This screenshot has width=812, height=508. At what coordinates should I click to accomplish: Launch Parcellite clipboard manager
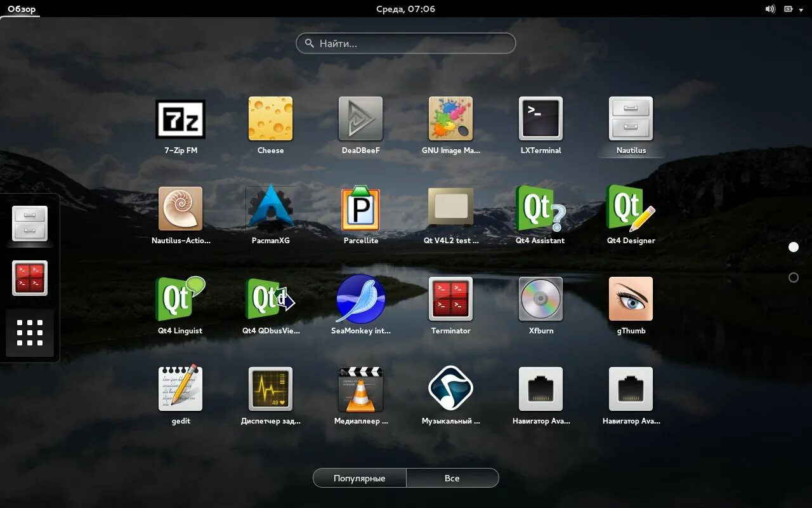[360, 208]
